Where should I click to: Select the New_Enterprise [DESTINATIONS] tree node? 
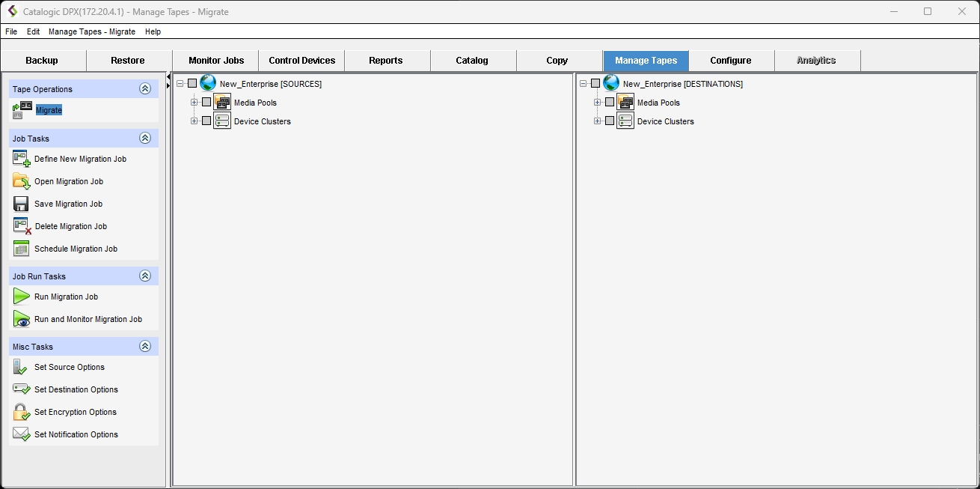tap(682, 84)
